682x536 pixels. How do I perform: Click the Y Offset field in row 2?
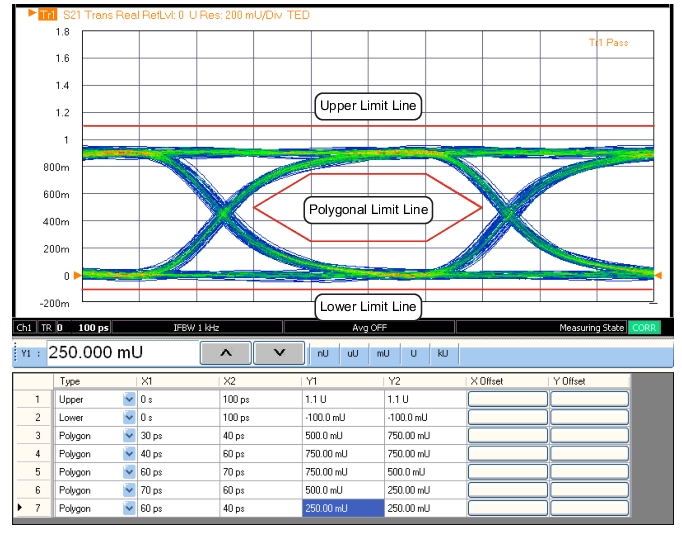(x=589, y=417)
